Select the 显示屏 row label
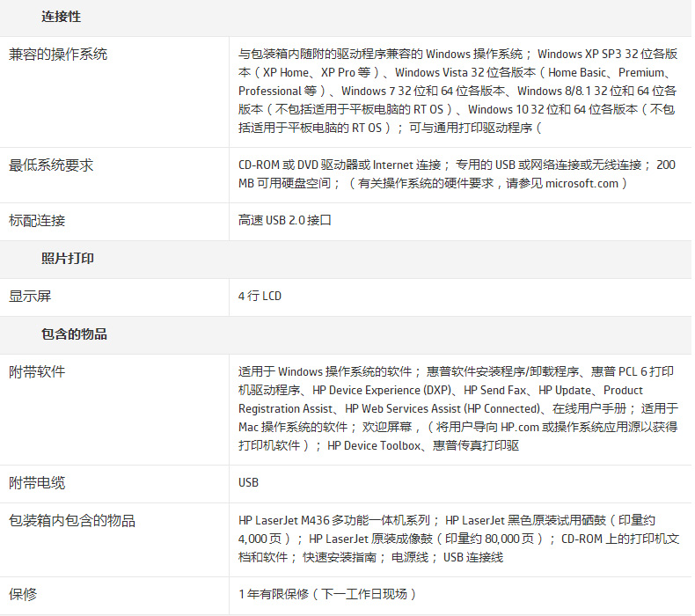The height and width of the screenshot is (616, 695). click(30, 297)
